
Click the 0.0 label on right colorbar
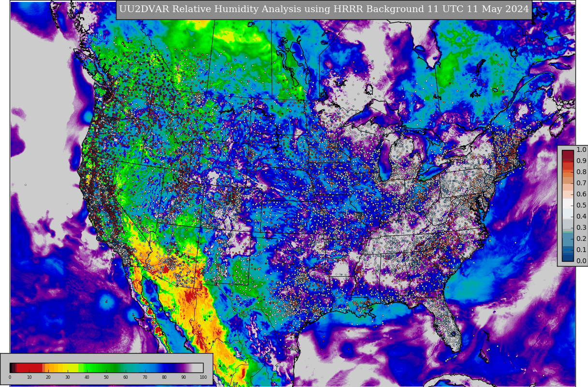pos(581,261)
